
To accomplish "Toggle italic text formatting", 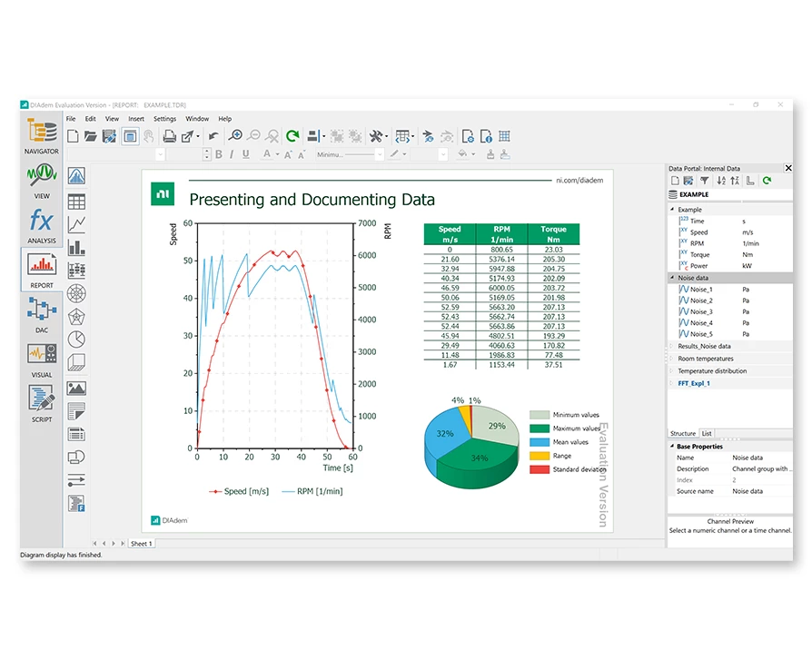I will [x=232, y=154].
